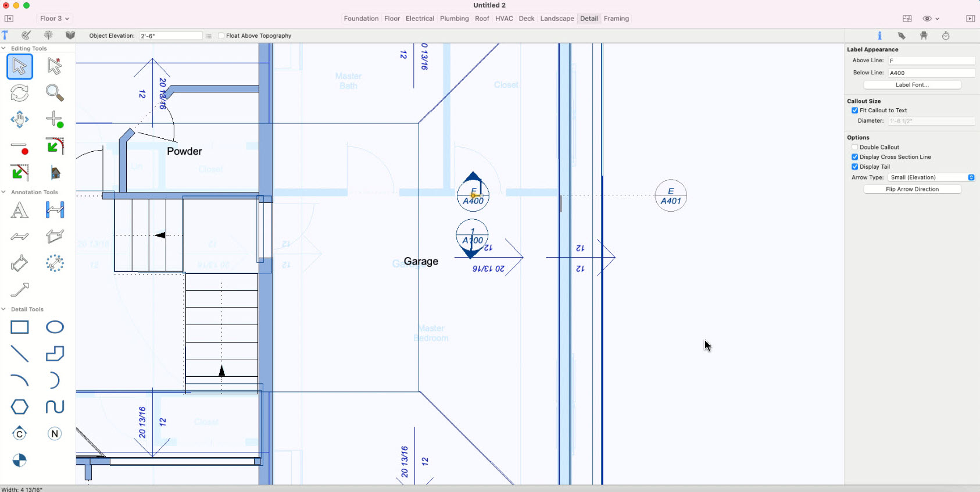
Task: Click the floor plan view layout icon
Action: coord(907,19)
